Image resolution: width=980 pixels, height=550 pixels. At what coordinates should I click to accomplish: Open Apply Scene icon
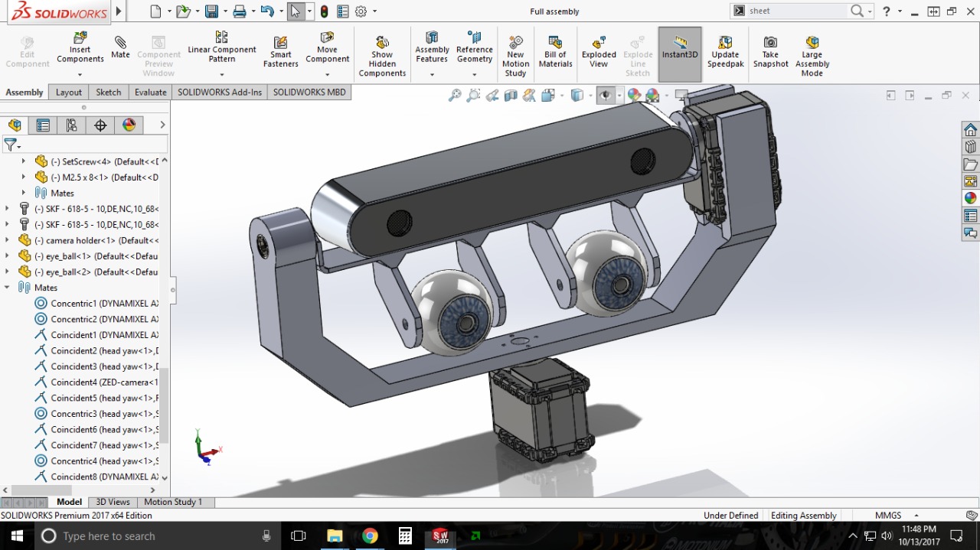click(652, 96)
